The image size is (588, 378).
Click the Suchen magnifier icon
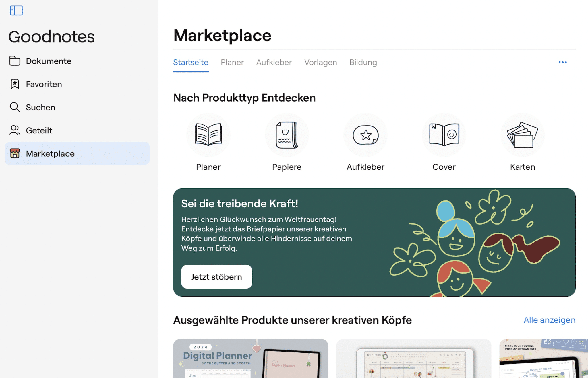tap(15, 107)
